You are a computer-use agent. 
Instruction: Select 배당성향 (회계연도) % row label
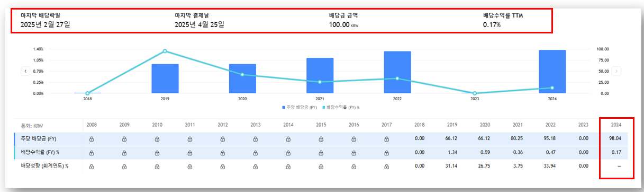pyautogui.click(x=44, y=166)
